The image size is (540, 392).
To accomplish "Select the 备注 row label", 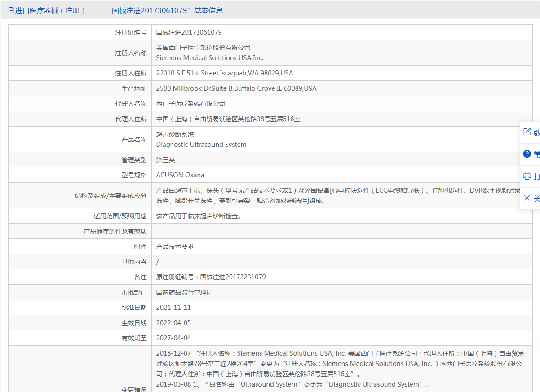I will coord(140,277).
